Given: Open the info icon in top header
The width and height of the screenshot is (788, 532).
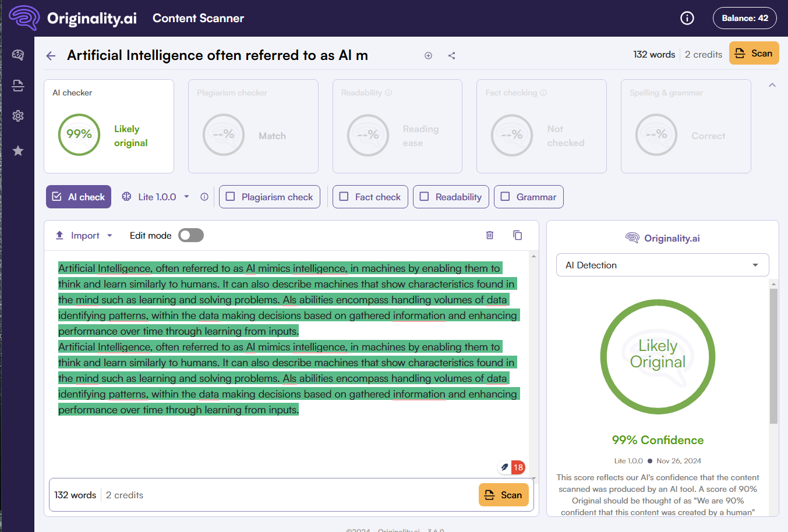Looking at the screenshot, I should point(687,18).
